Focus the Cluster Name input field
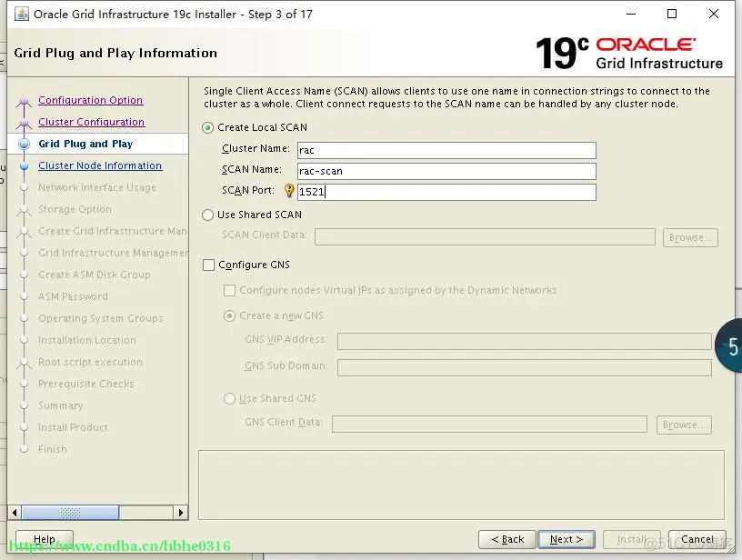This screenshot has width=742, height=560. click(x=446, y=150)
